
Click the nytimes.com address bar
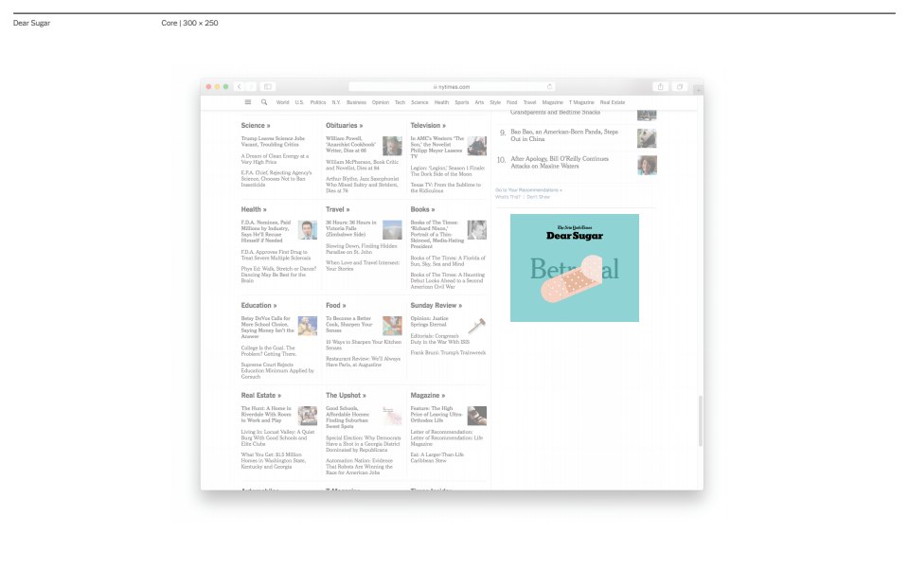[452, 86]
